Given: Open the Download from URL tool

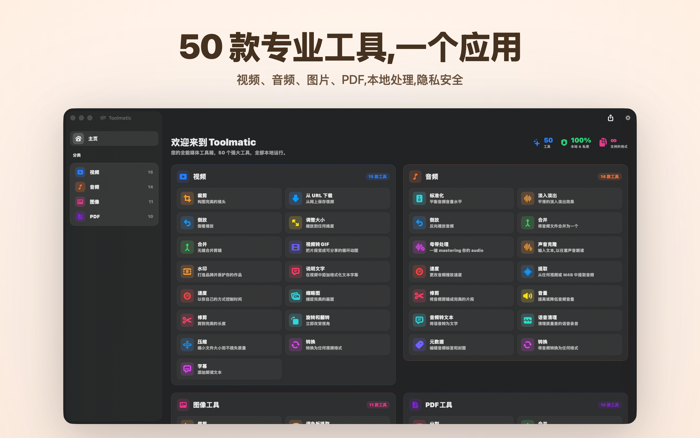Looking at the screenshot, I should (338, 198).
